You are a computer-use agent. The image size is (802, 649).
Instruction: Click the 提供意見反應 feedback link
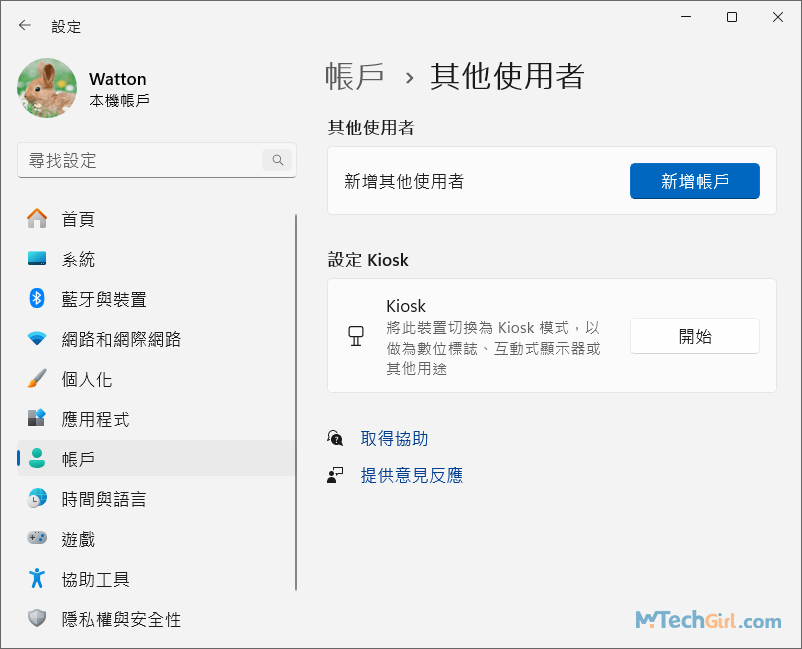coord(411,476)
